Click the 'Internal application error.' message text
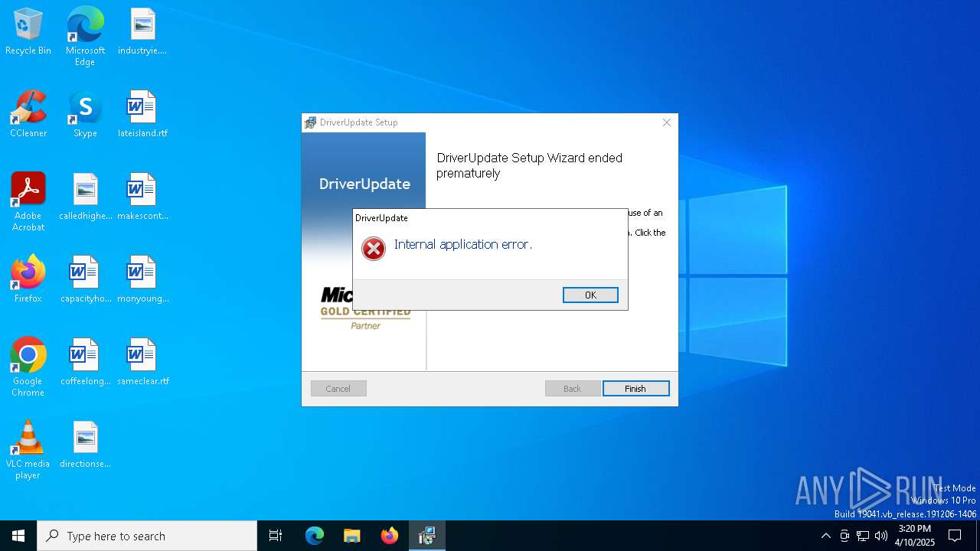This screenshot has height=551, width=980. (x=462, y=244)
